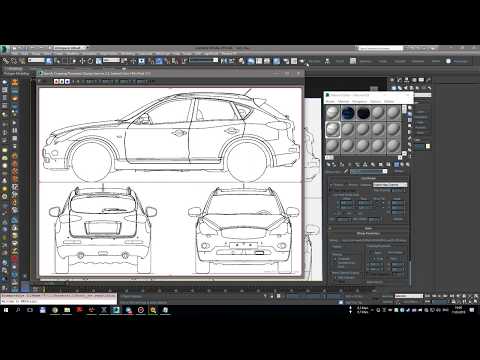
Task: Select the Select and Link tool
Action: point(6,61)
